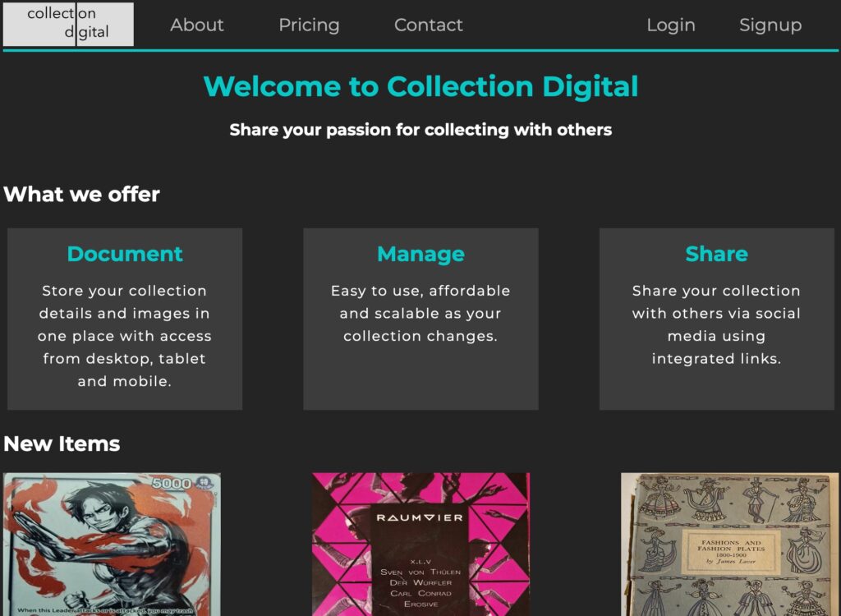
Task: Open the anime trading card thumbnail
Action: coord(112,544)
